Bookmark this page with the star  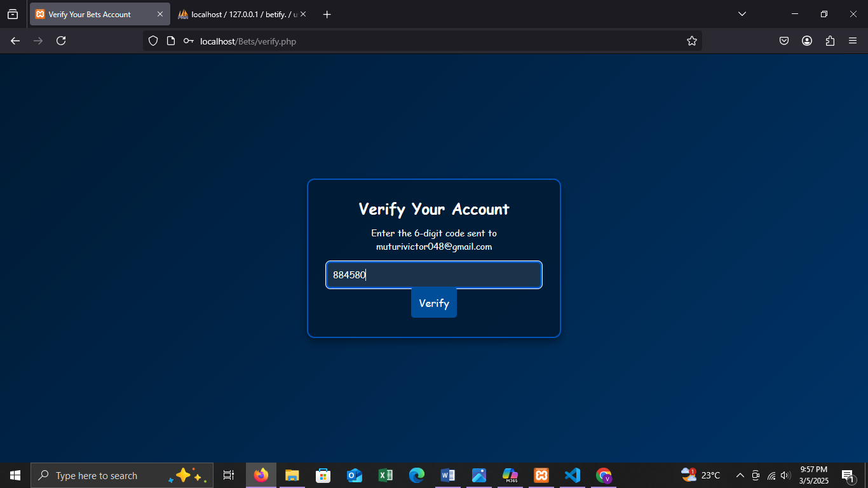tap(692, 41)
